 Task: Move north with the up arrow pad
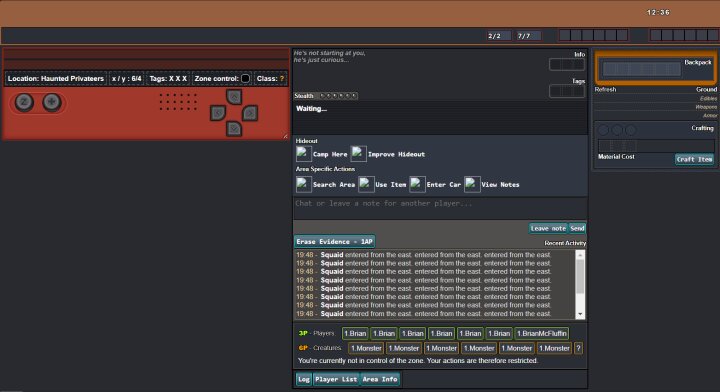click(234, 97)
